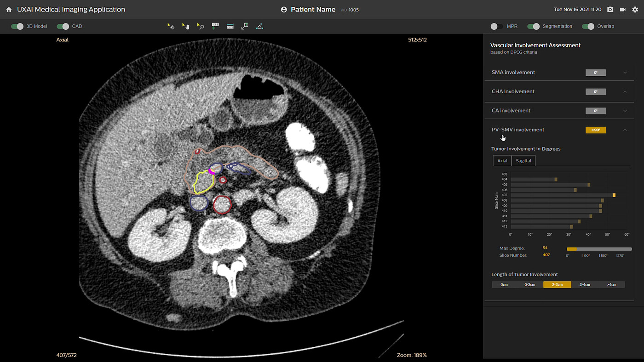Viewport: 644px width, 362px height.
Task: Click the Max Degree value 54
Action: click(x=545, y=248)
